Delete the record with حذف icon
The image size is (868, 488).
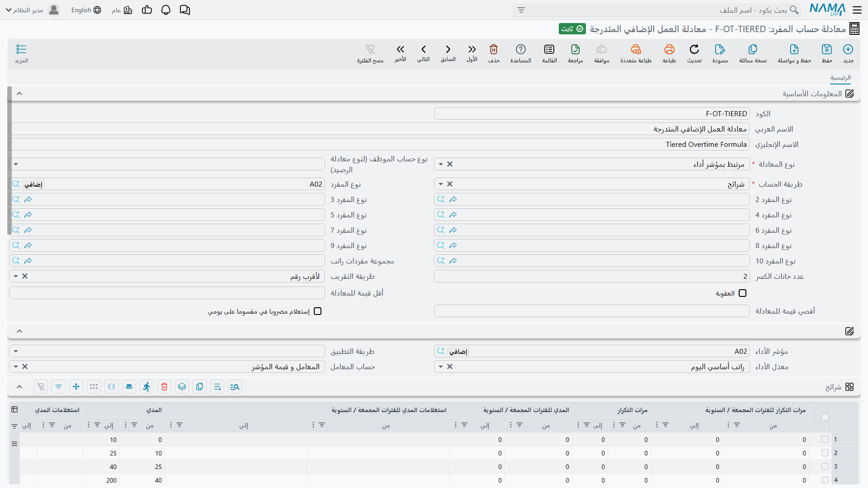(494, 49)
